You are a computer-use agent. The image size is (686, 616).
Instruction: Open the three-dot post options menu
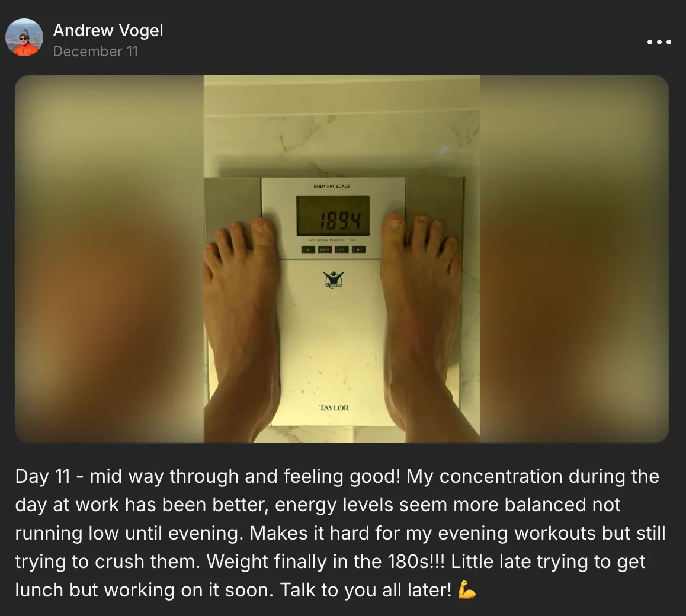coord(659,42)
